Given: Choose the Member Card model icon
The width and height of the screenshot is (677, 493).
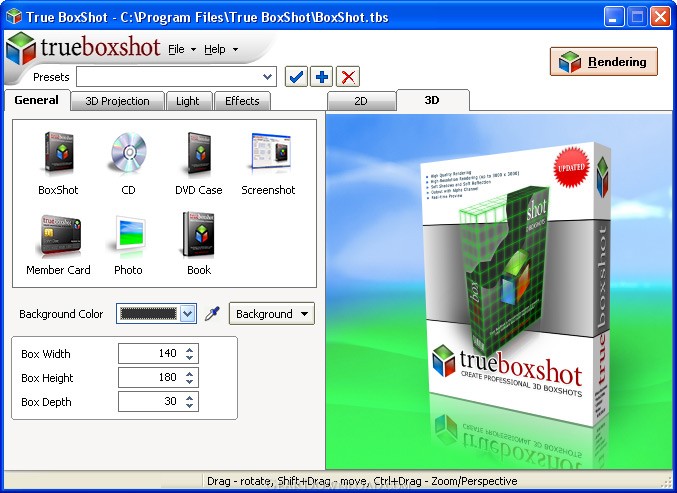Looking at the screenshot, I should [x=59, y=236].
